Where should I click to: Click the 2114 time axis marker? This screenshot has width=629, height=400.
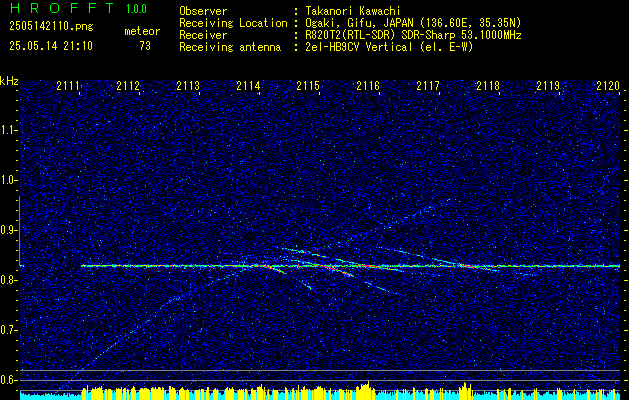(x=248, y=86)
